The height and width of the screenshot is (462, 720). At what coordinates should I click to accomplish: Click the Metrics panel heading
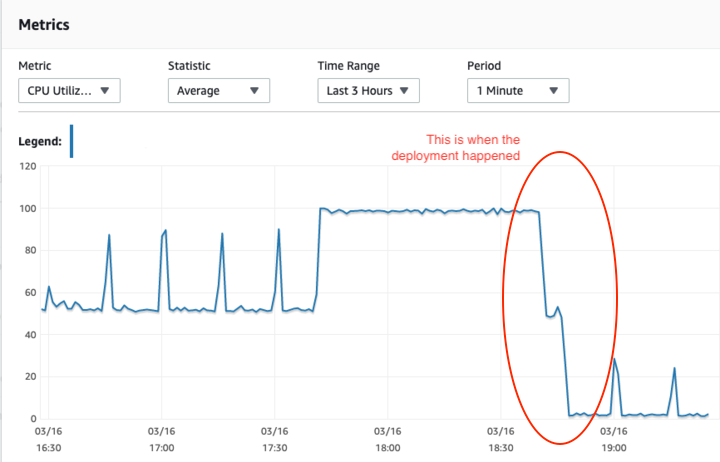43,24
